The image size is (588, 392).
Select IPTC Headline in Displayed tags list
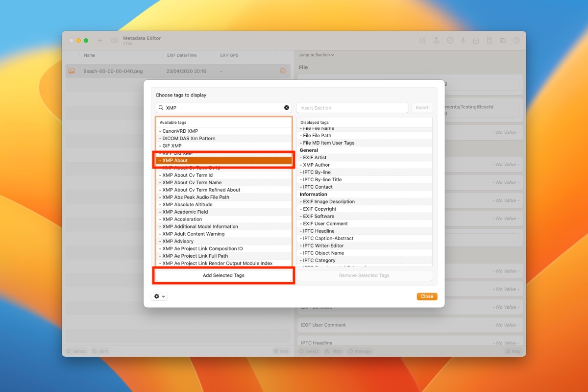[365, 231]
